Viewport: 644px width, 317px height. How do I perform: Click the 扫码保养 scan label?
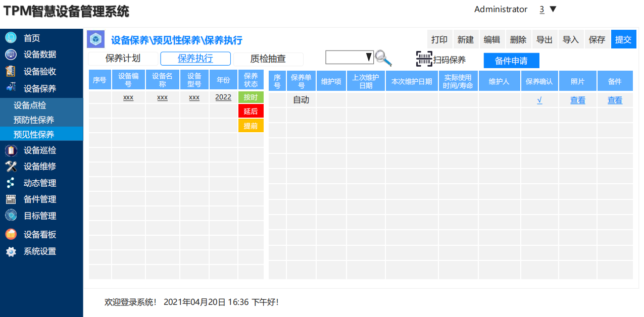(x=450, y=60)
